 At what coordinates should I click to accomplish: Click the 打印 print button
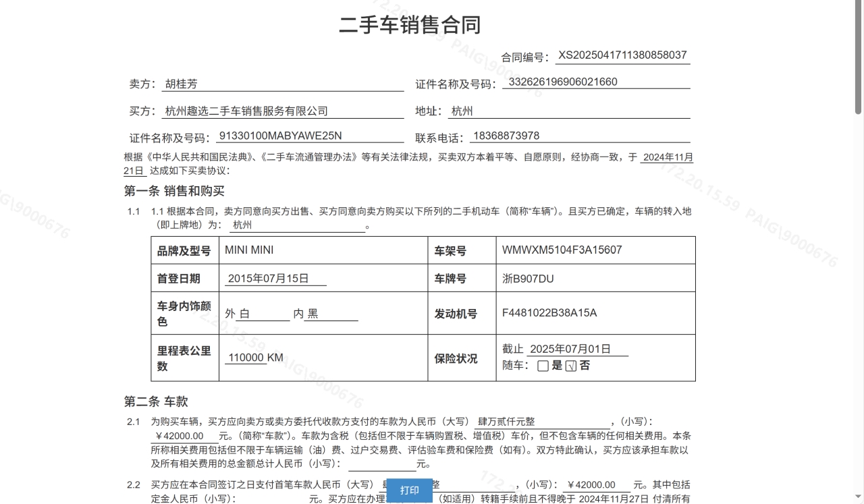pyautogui.click(x=409, y=491)
